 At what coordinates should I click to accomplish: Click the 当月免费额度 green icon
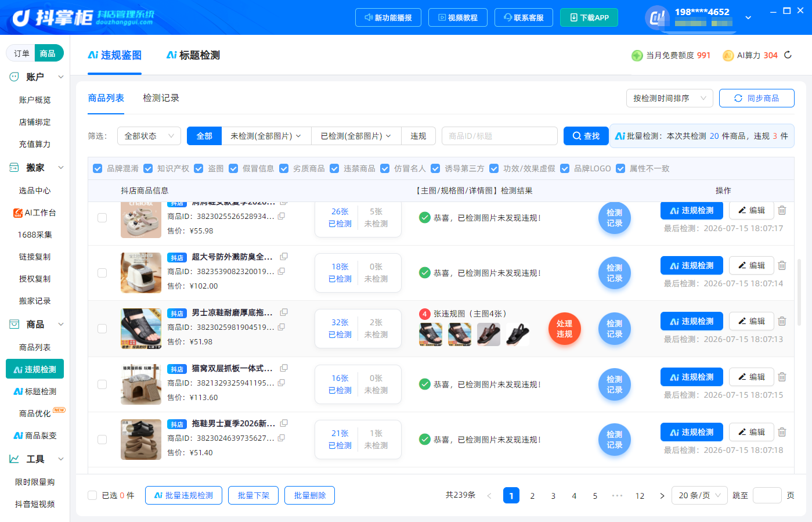pyautogui.click(x=637, y=55)
